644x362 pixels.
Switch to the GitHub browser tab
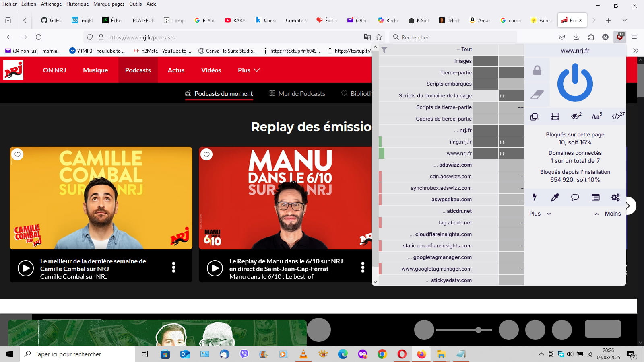(52, 20)
